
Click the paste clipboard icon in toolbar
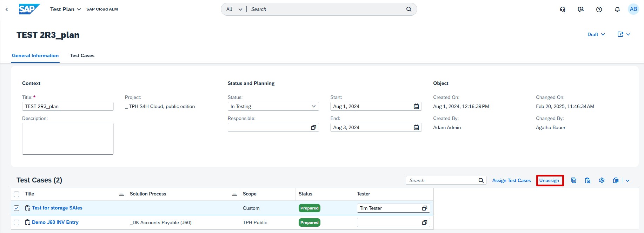coord(587,180)
